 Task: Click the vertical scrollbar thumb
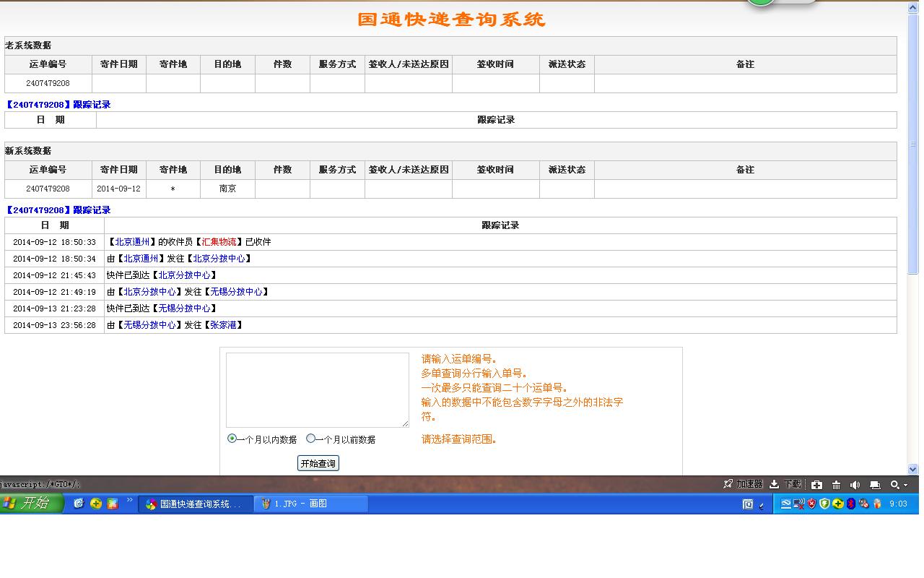912,144
